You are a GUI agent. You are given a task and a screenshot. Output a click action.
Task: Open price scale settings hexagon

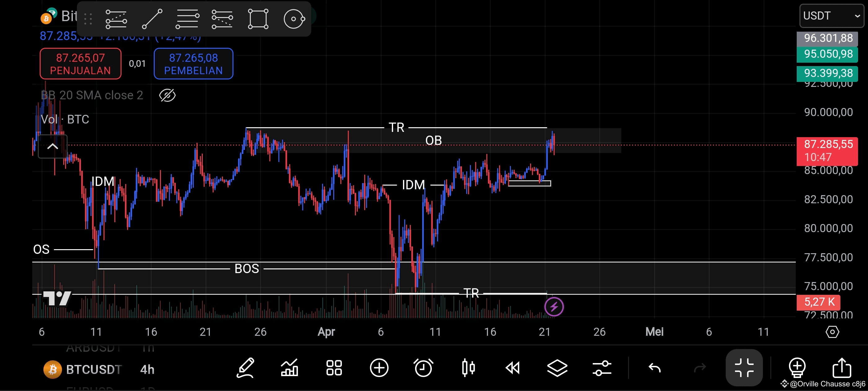click(x=832, y=332)
